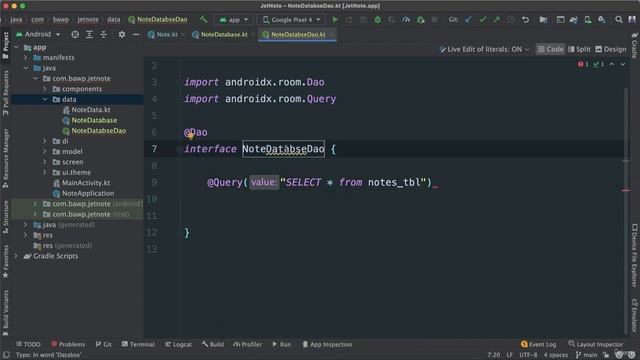This screenshot has height=360, width=640.
Task: Click the select opened file target icon
Action: pos(75,35)
